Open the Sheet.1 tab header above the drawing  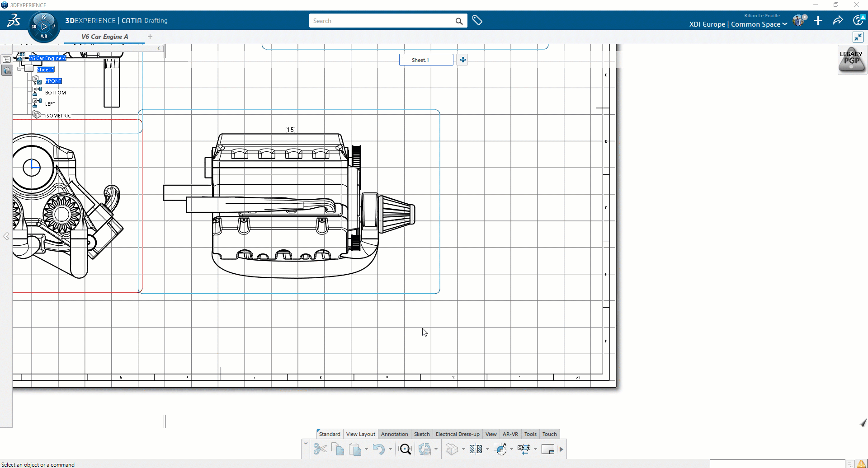click(x=425, y=59)
